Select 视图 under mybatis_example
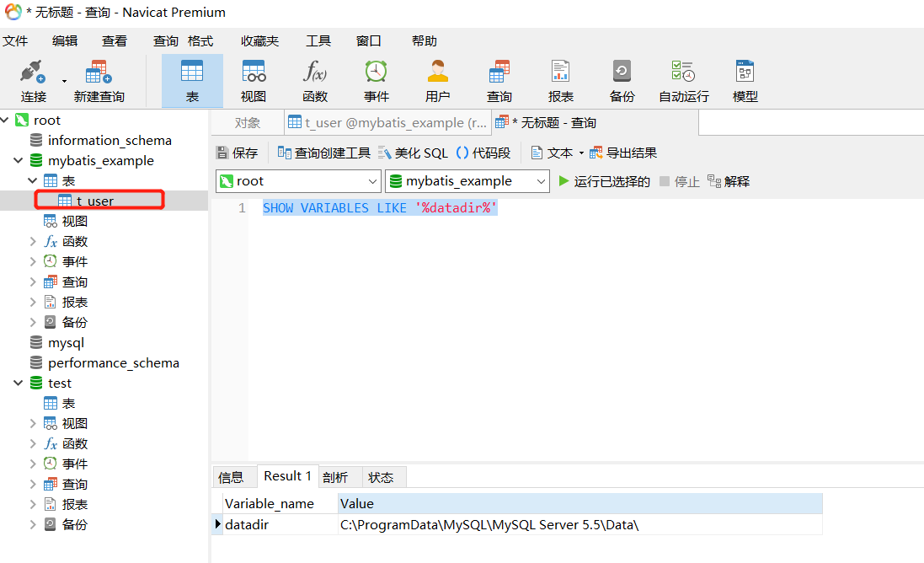Screen dimensions: 924x563 point(74,221)
